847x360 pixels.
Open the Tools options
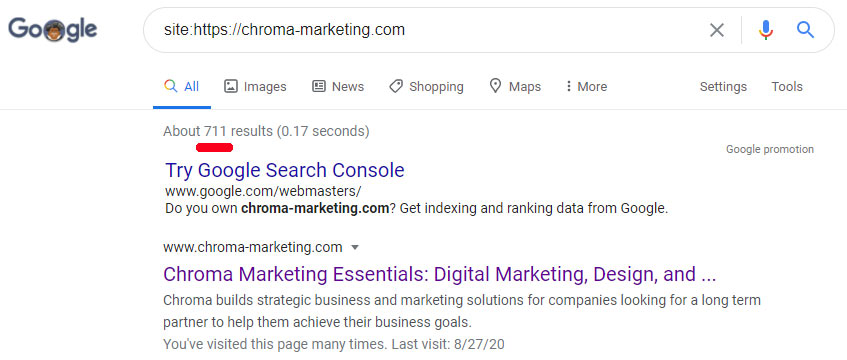786,86
